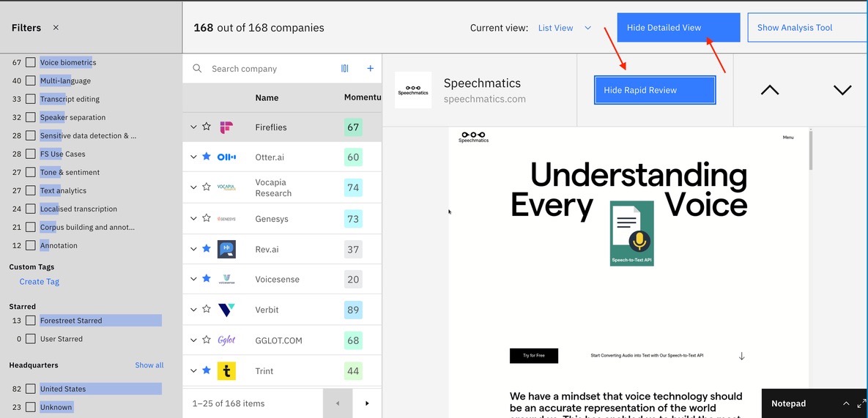Screen dimensions: 868x418
Task: Check the Annotation filter
Action: click(x=31, y=245)
